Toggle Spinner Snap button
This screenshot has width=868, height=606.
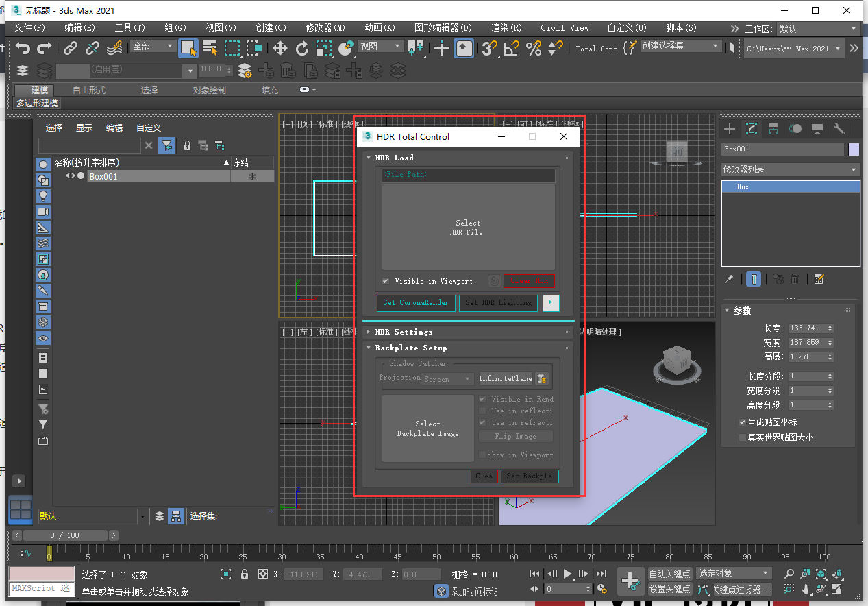tap(556, 48)
